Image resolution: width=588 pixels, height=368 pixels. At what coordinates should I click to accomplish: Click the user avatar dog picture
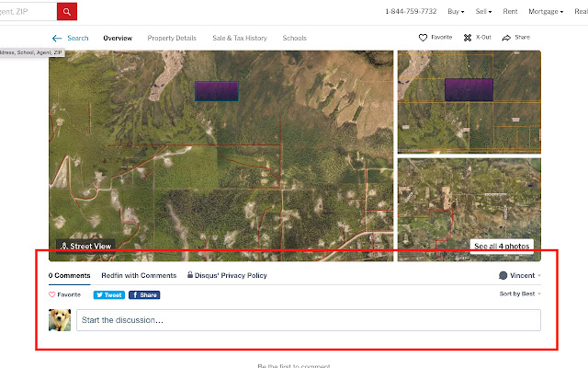60,320
